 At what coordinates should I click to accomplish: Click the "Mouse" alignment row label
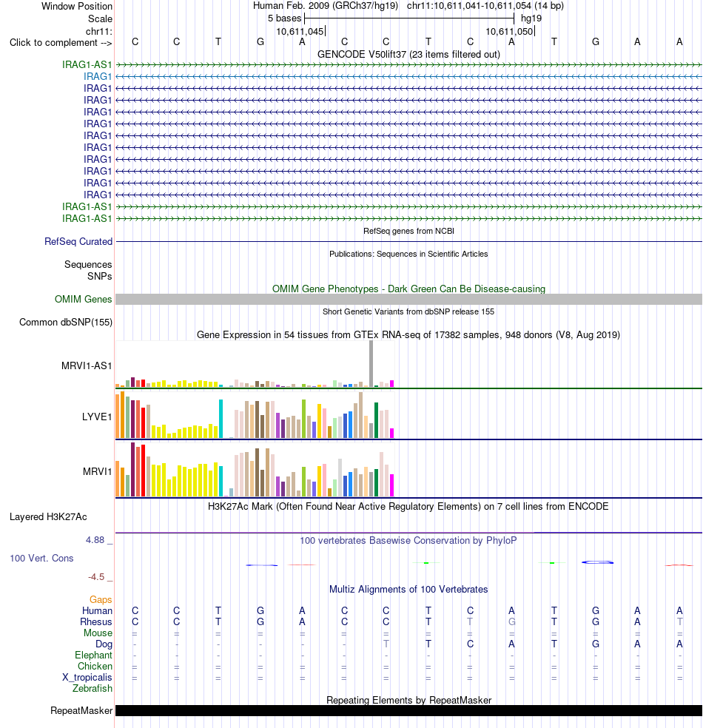click(x=98, y=633)
